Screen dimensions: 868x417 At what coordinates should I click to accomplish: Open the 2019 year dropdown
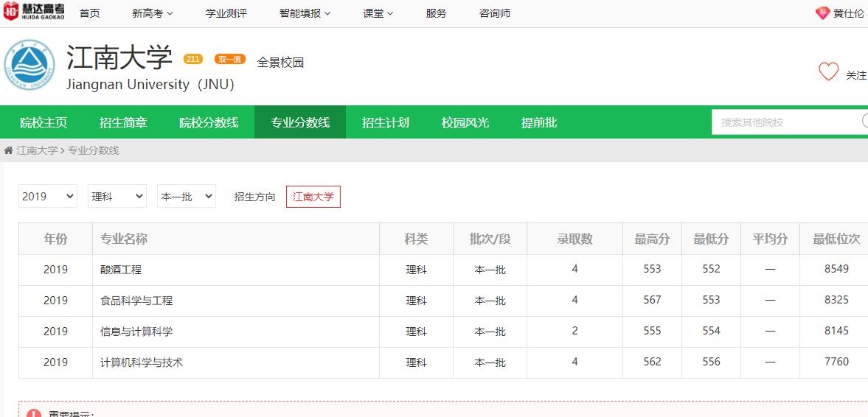(48, 196)
